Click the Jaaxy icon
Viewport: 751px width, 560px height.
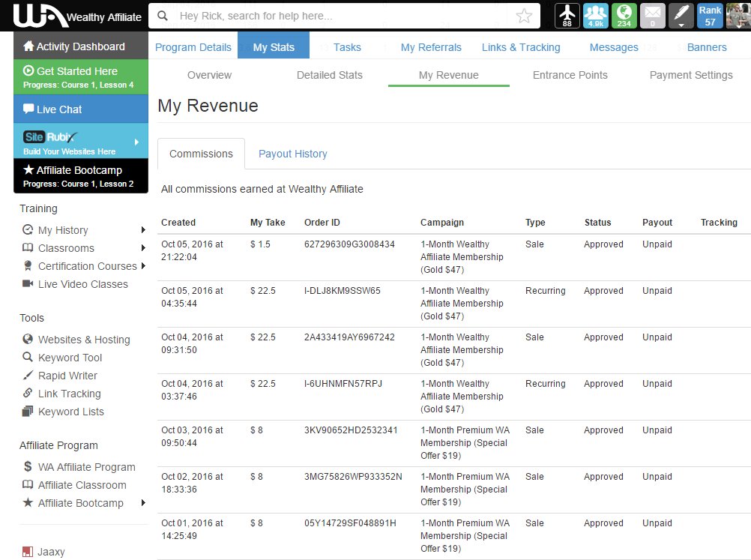pyautogui.click(x=28, y=552)
